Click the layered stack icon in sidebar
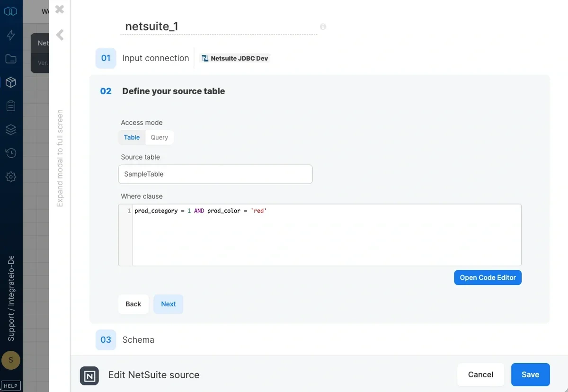 click(11, 129)
